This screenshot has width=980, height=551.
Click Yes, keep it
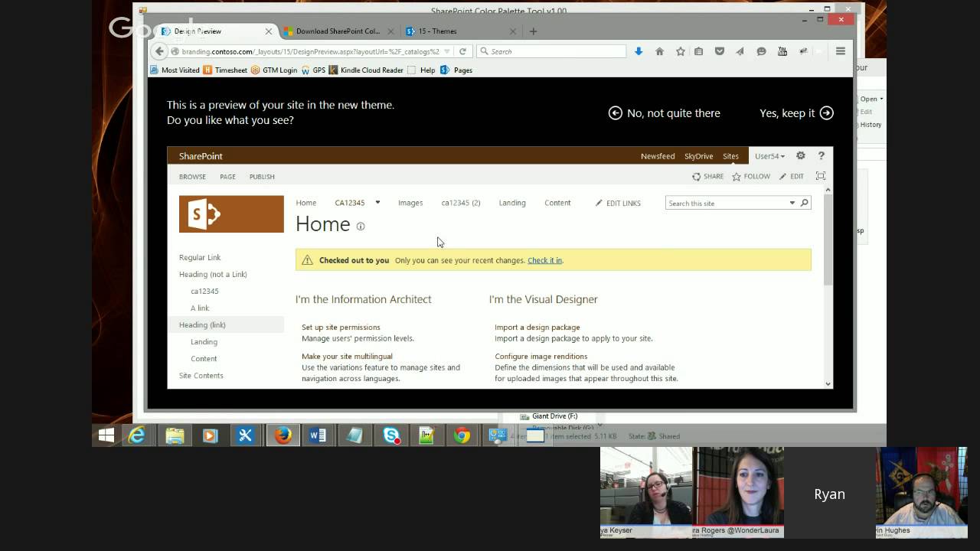[796, 113]
